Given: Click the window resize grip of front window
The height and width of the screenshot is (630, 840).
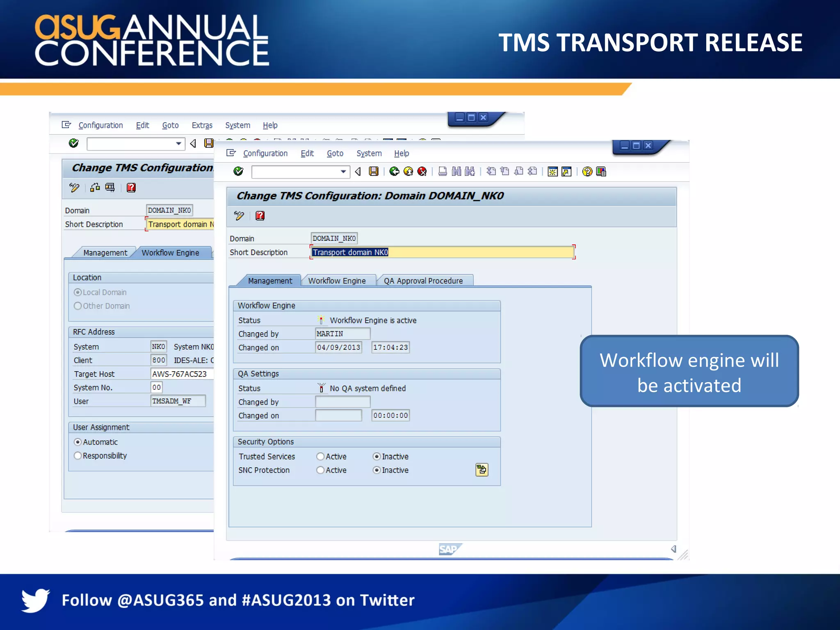Looking at the screenshot, I should 683,555.
